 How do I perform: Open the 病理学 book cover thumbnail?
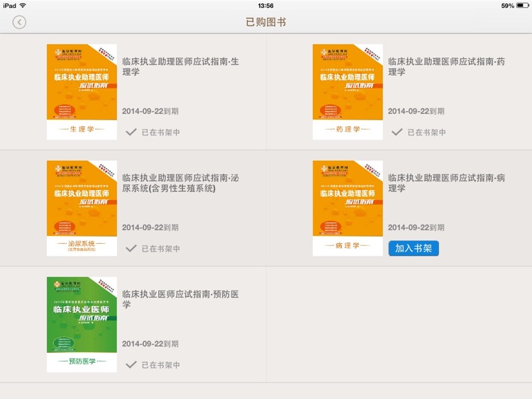point(348,208)
